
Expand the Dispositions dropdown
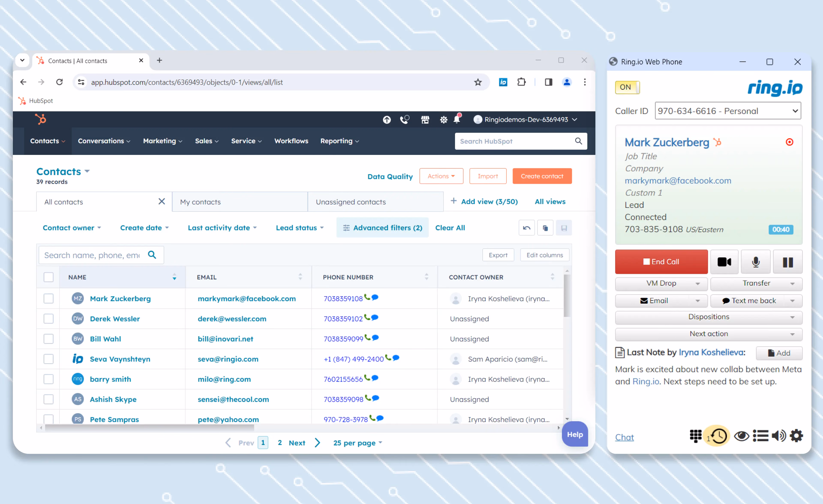708,317
